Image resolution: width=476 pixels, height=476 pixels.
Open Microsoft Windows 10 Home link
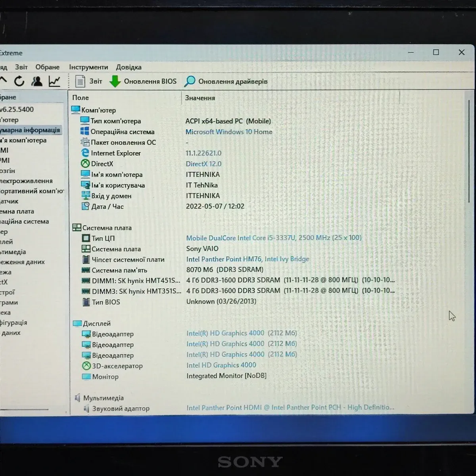point(229,132)
